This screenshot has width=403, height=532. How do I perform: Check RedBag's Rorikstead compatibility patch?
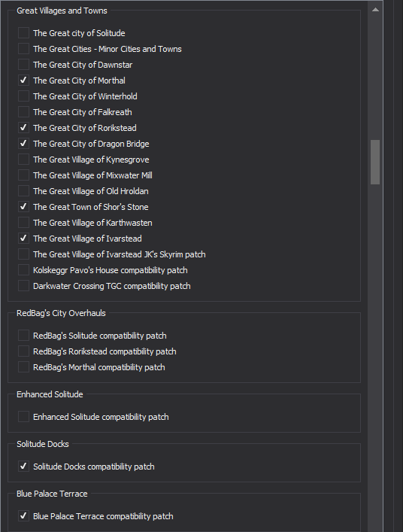[23, 351]
